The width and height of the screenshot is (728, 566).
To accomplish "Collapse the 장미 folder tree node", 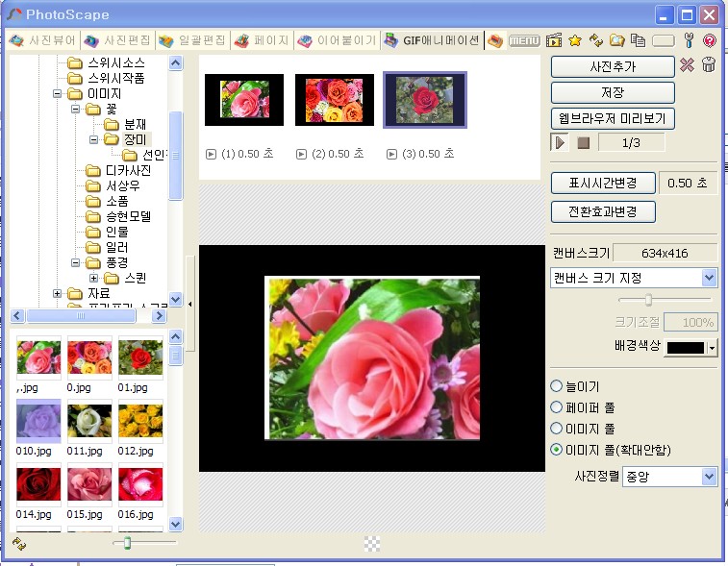I will click(94, 139).
